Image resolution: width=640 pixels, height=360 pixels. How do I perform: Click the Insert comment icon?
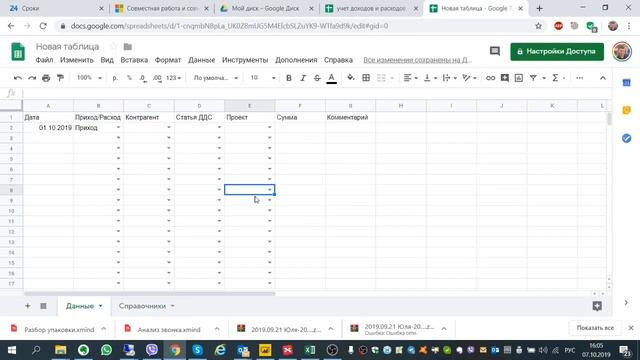504,78
